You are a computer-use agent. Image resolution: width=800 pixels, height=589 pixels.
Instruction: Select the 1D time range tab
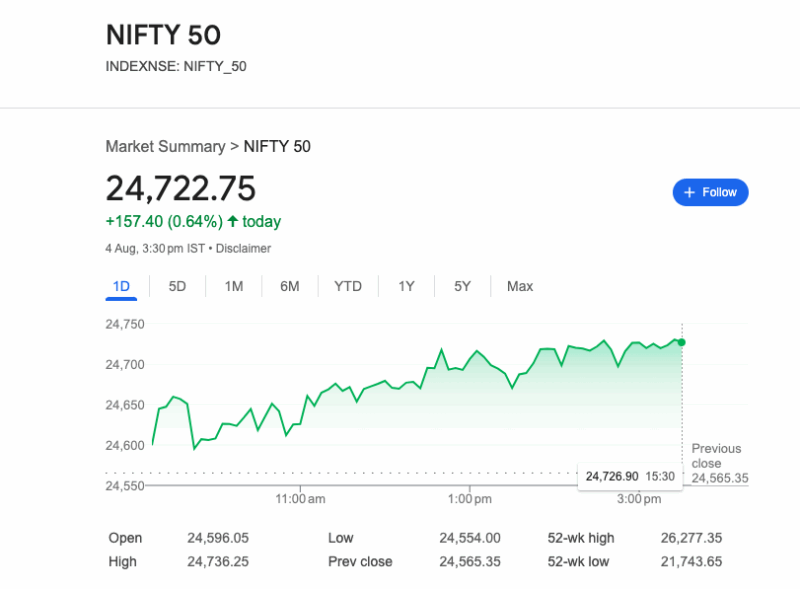121,286
